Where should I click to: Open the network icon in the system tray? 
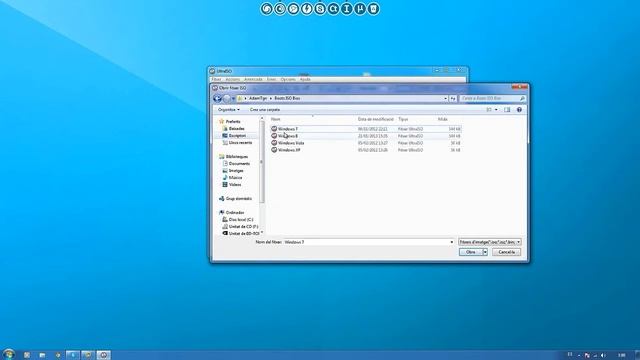[595, 355]
